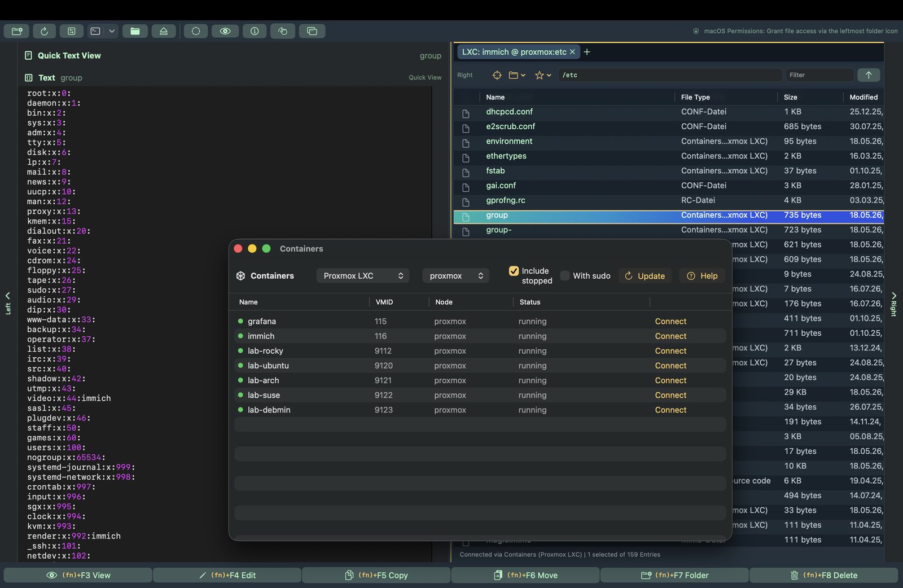Click the Filter field in right panel

(819, 75)
